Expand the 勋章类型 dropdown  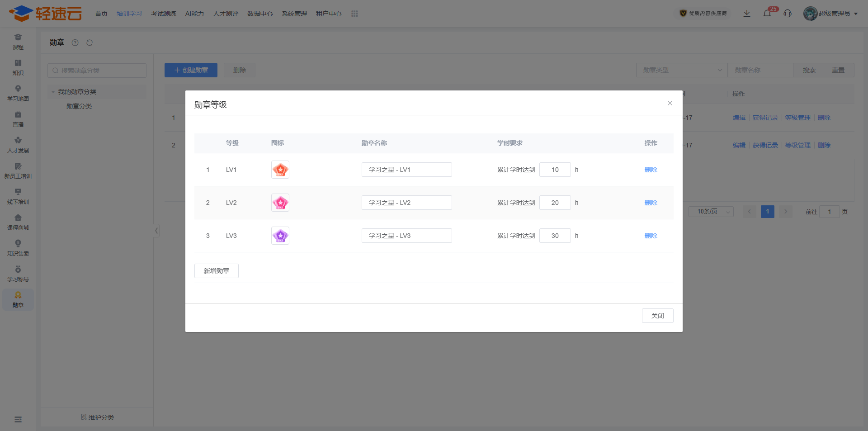point(681,70)
